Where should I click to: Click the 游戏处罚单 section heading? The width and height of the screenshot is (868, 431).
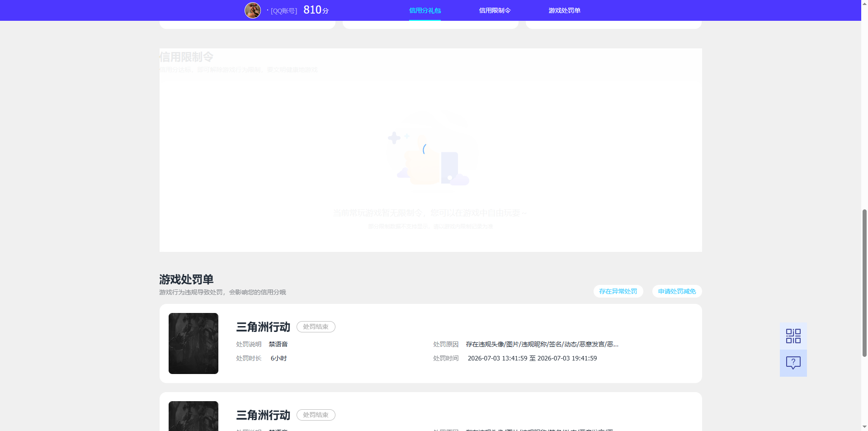click(x=186, y=279)
